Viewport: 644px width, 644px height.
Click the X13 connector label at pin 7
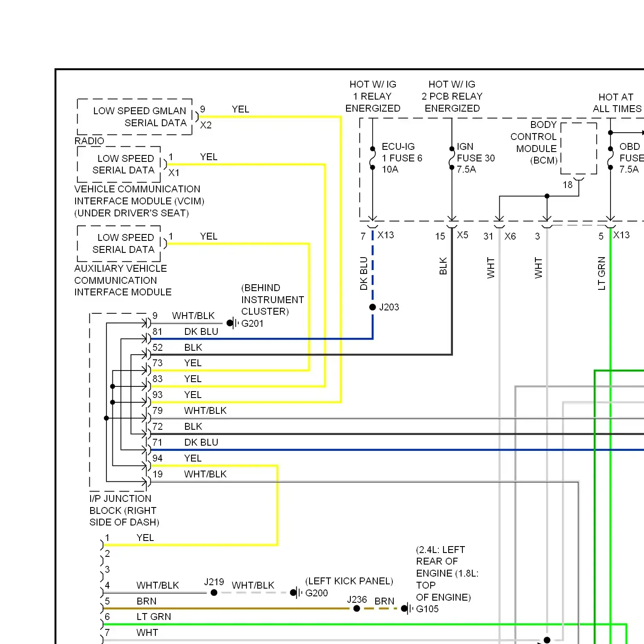pos(386,235)
